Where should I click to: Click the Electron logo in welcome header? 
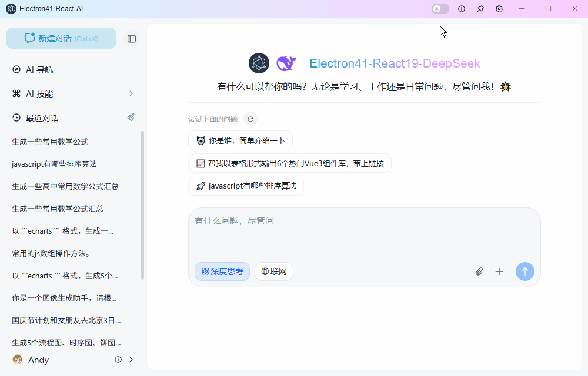[x=259, y=63]
